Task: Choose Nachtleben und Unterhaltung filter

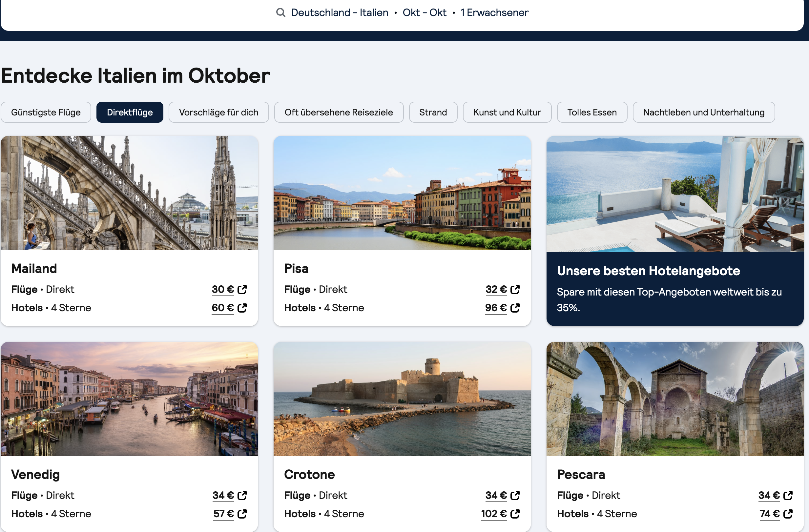Action: [x=703, y=112]
